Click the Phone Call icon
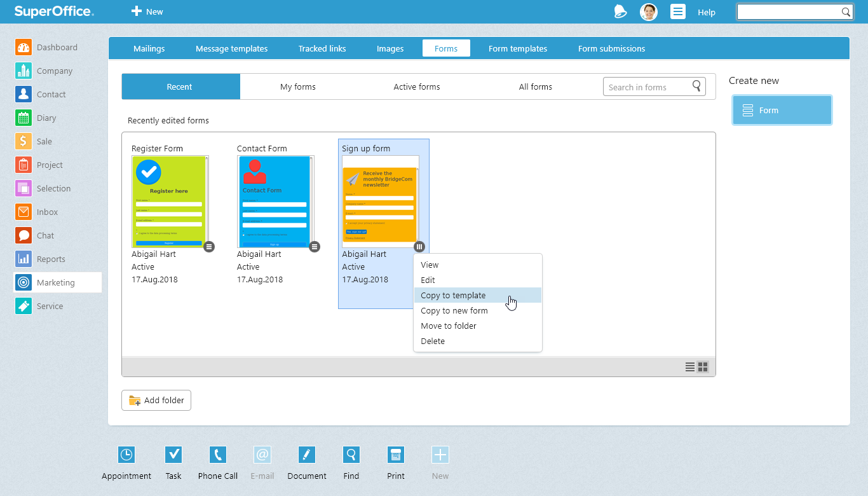This screenshot has width=868, height=496. 218,455
